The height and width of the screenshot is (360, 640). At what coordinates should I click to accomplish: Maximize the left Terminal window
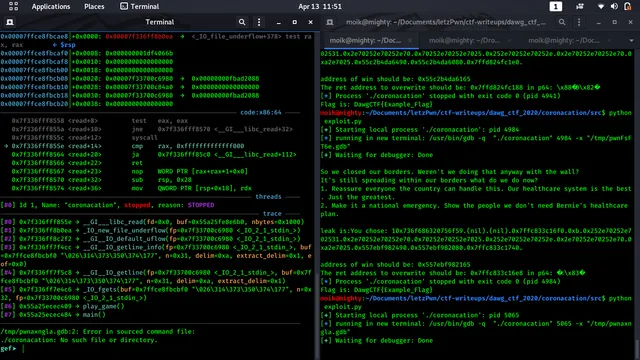click(x=295, y=22)
